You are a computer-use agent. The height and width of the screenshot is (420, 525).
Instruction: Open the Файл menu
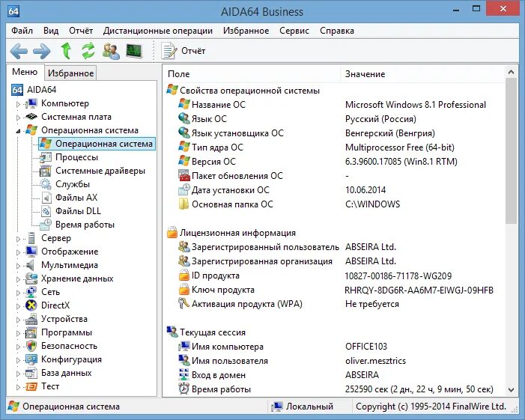pos(22,31)
